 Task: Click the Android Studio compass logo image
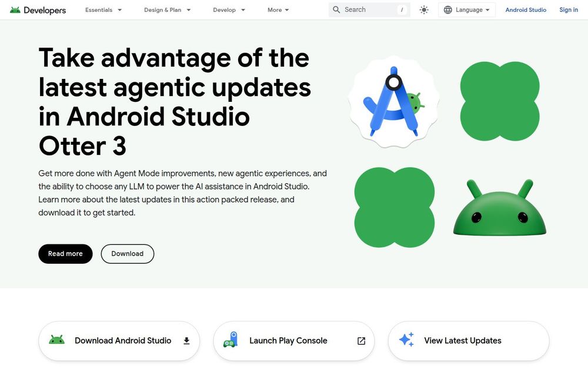(394, 101)
